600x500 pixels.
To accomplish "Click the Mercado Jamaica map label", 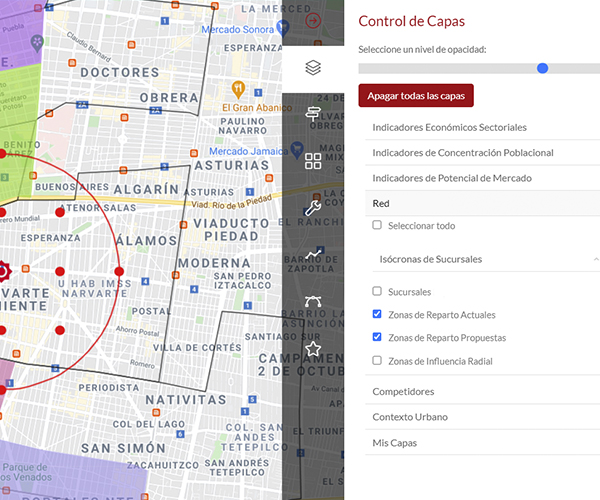I will (x=248, y=151).
